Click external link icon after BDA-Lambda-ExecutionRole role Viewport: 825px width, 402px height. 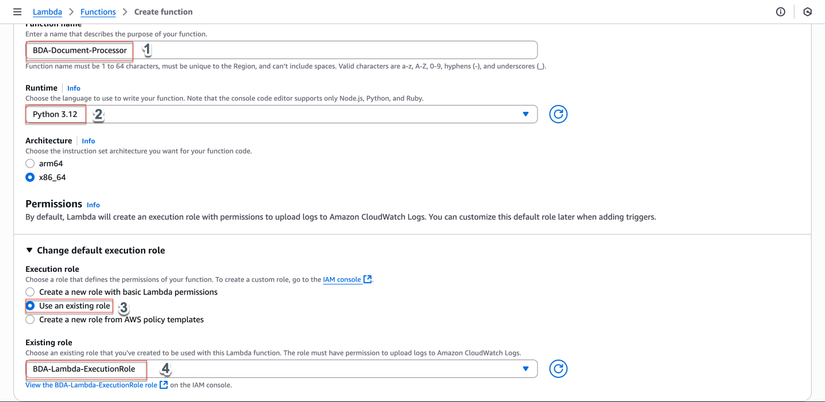[164, 385]
